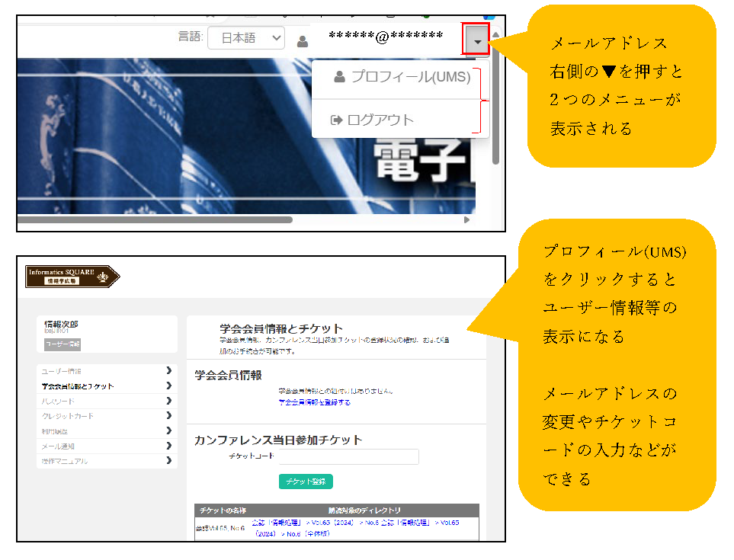Click the right arrow of horizontal scrollbar
Image resolution: width=734 pixels, height=560 pixels.
click(x=467, y=220)
